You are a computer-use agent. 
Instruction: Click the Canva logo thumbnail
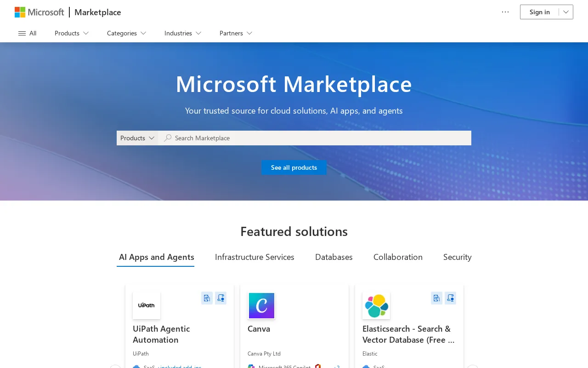[261, 305]
